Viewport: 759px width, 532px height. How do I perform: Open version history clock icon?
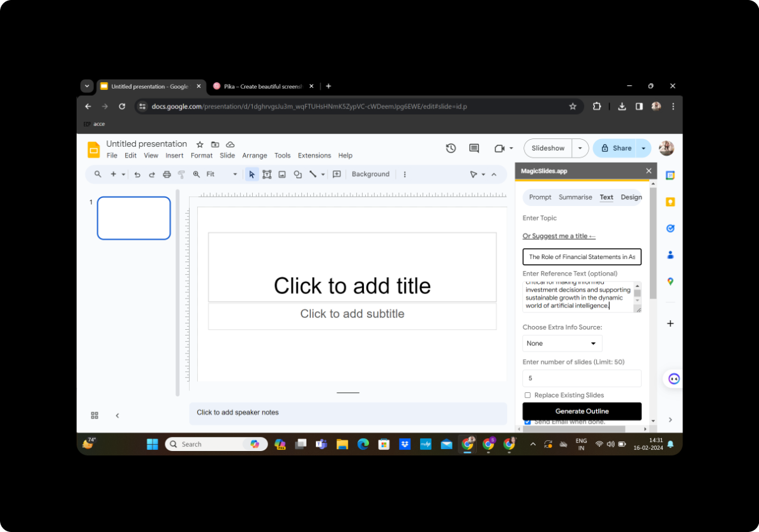point(451,148)
